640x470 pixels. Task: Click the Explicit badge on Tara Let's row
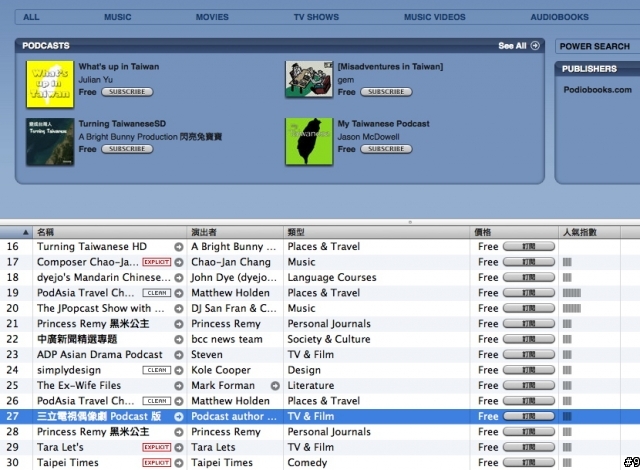tap(157, 447)
